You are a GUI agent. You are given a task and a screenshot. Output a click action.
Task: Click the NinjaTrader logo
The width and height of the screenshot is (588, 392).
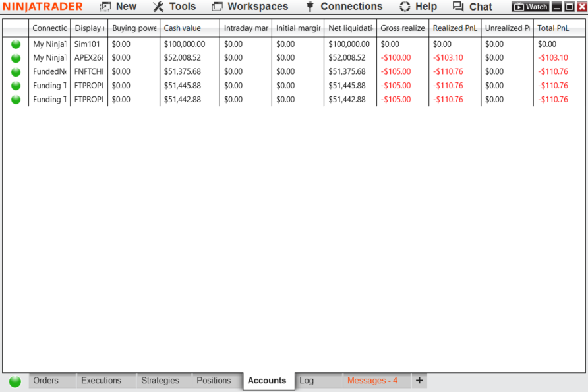(x=42, y=7)
